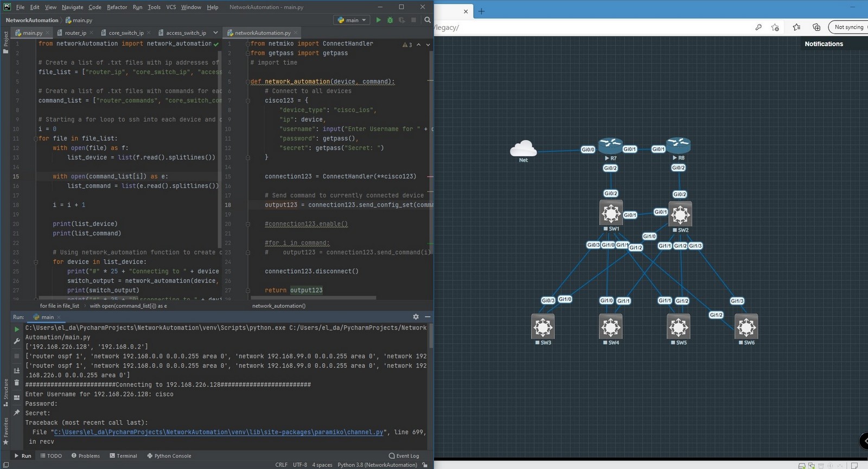The height and width of the screenshot is (469, 868).
Task: Open the Terminal tool window
Action: (x=123, y=456)
